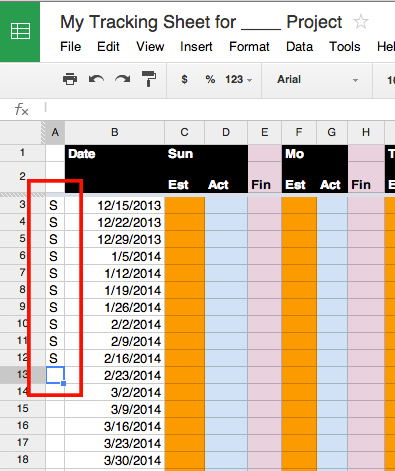Click the "S" cell in row 3

(55, 205)
